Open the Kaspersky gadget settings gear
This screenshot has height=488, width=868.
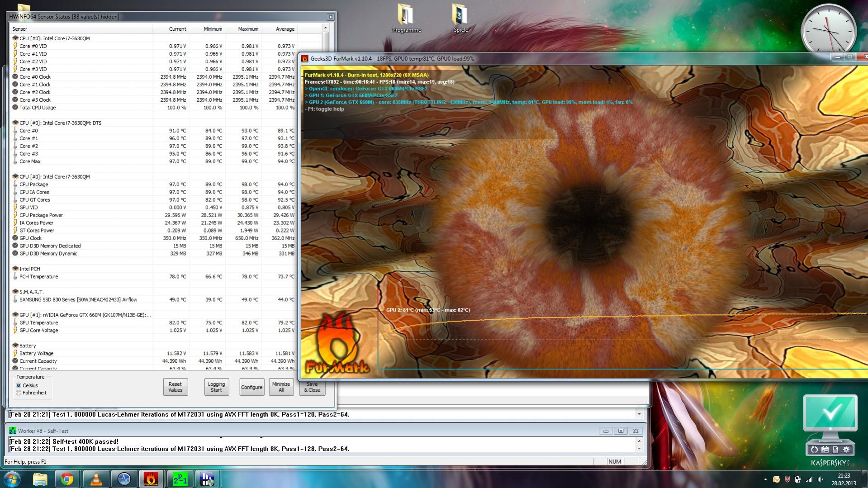point(846,450)
